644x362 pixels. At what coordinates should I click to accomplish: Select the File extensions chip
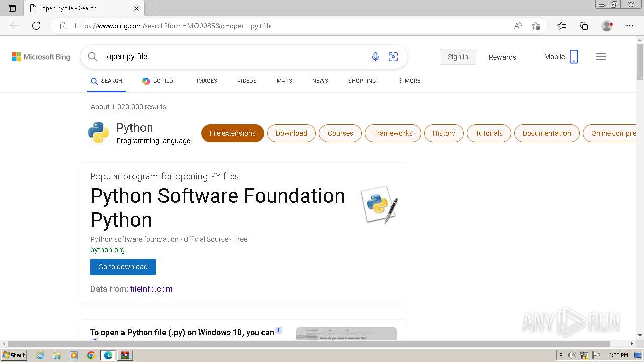232,133
